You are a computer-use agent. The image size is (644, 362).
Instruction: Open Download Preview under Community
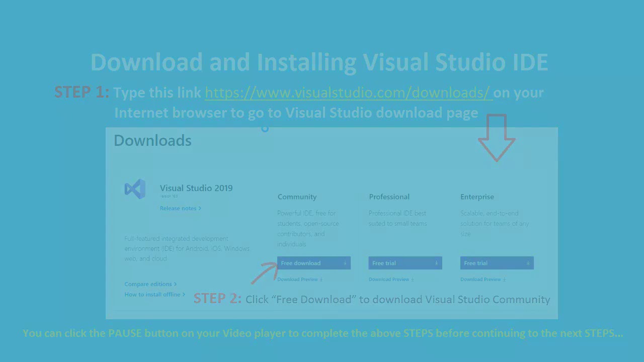pos(300,280)
